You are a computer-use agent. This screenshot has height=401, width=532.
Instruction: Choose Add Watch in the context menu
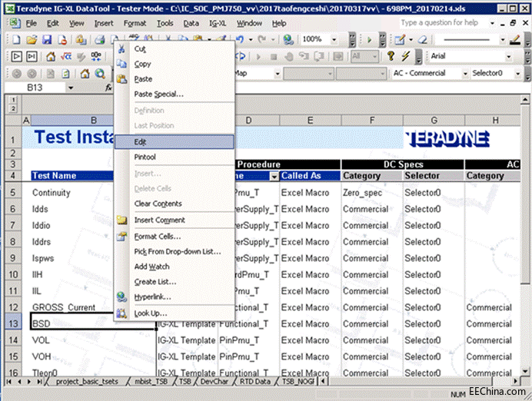[x=174, y=267]
